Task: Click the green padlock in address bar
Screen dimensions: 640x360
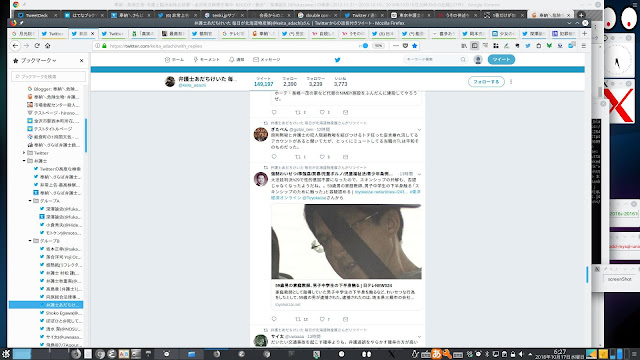Action: click(104, 46)
